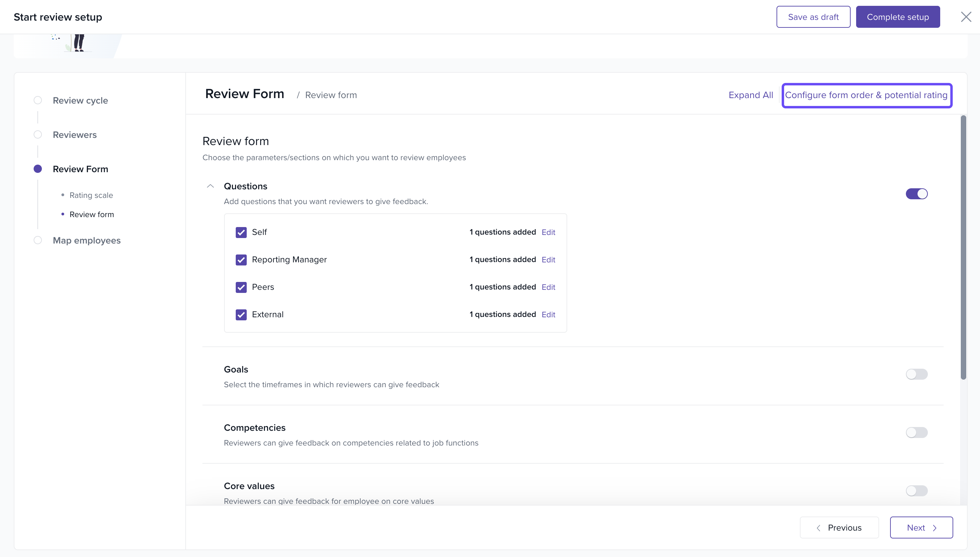
Task: Collapse the Questions section chevron
Action: pos(210,186)
